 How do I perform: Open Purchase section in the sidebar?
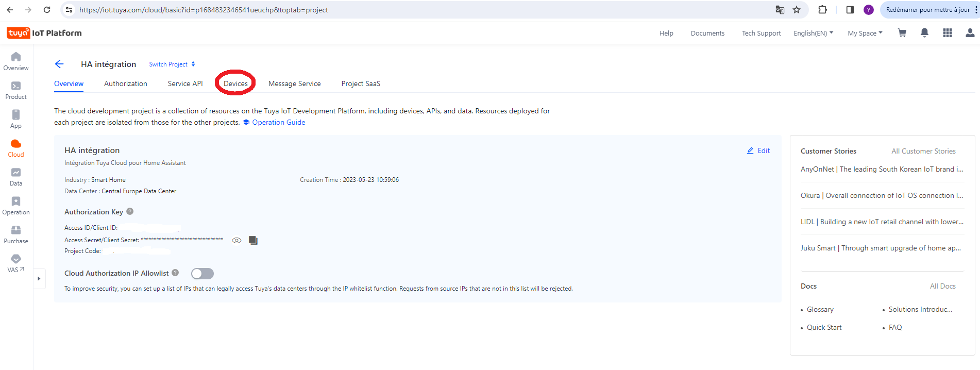(16, 234)
